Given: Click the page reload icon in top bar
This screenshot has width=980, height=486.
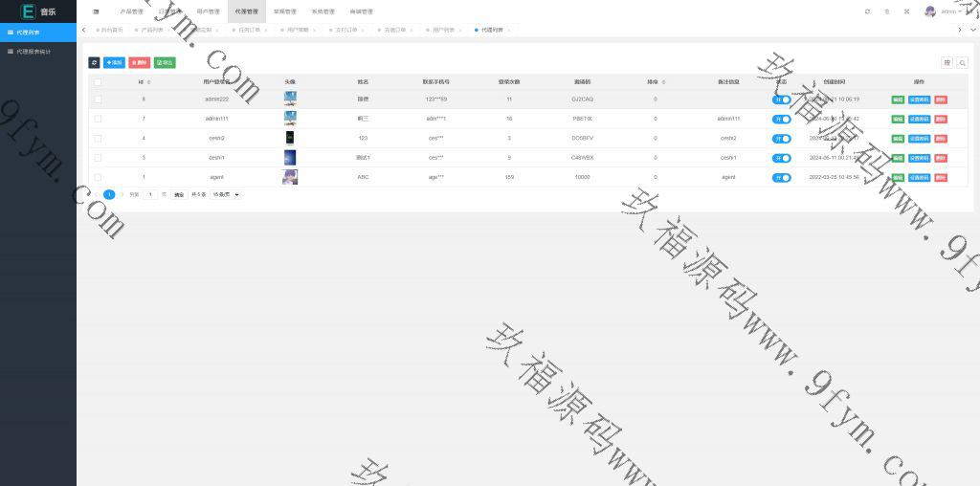Looking at the screenshot, I should [x=867, y=11].
